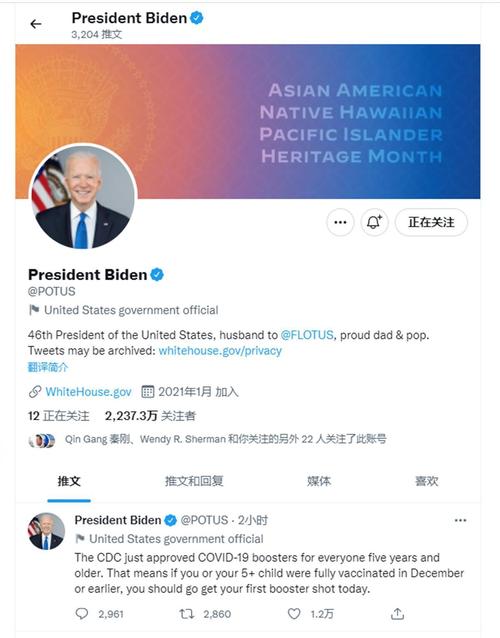Click the reply icon on the tweet

point(82,614)
